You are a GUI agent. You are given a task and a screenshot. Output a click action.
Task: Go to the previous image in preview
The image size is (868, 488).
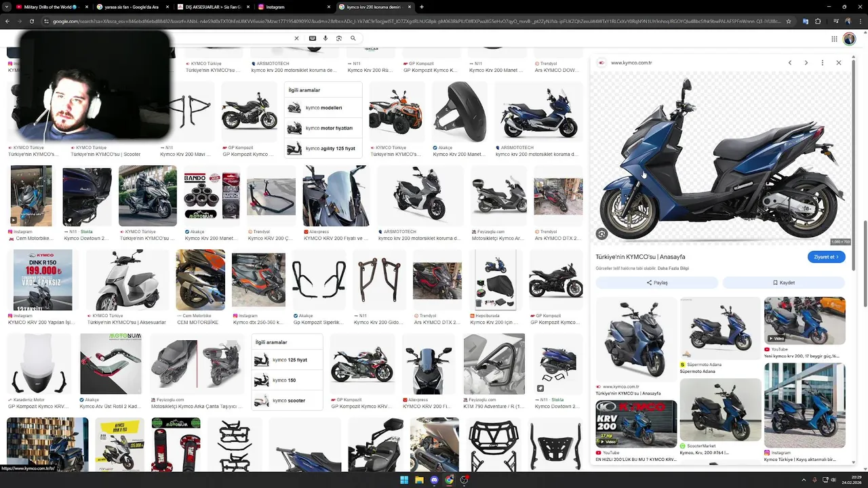790,62
